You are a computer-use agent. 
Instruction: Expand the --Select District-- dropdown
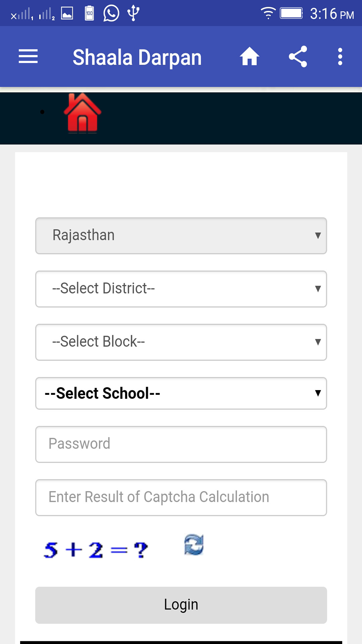click(x=181, y=289)
